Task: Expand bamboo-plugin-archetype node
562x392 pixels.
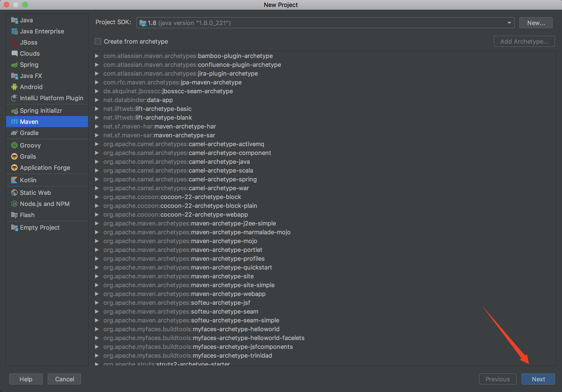Action: 97,56
